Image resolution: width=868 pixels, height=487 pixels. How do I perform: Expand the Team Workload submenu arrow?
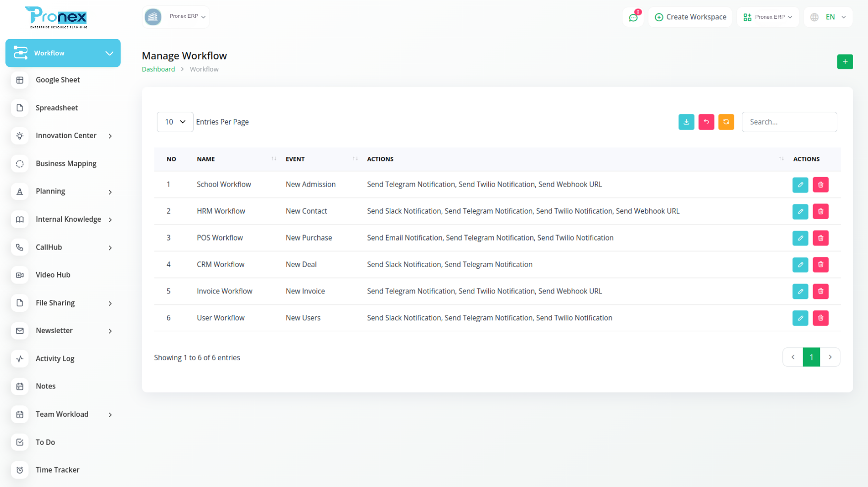click(x=110, y=415)
